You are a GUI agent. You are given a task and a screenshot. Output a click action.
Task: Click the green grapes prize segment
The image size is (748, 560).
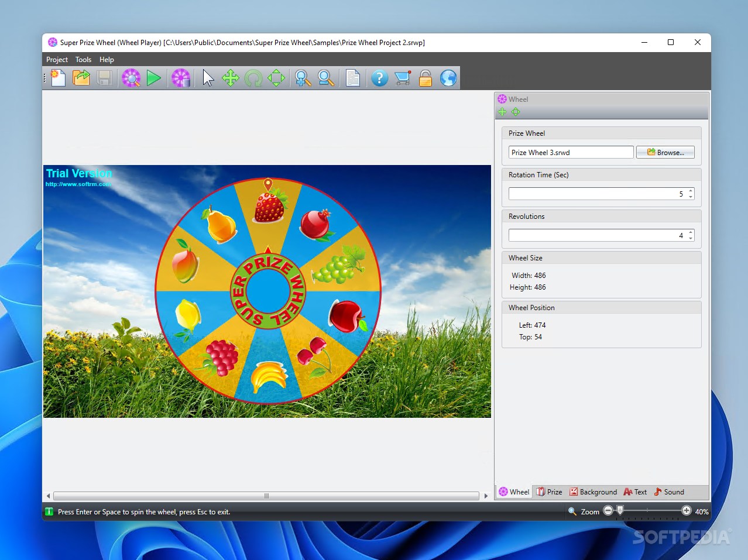[338, 264]
